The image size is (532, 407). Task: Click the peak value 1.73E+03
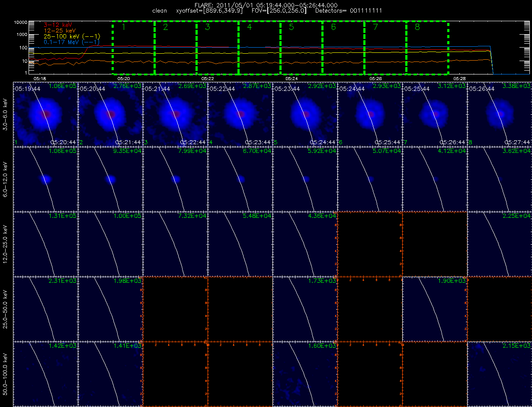point(322,281)
